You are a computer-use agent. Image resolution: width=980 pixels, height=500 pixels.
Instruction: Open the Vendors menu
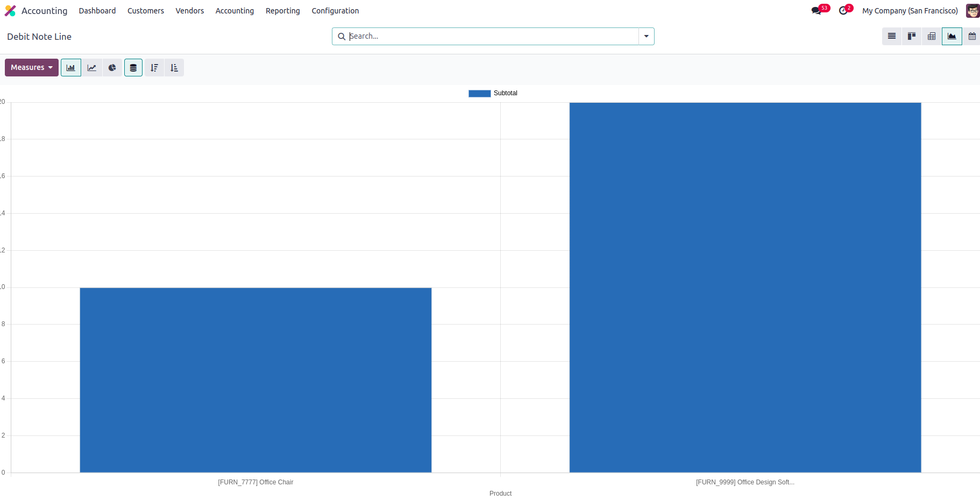tap(190, 11)
